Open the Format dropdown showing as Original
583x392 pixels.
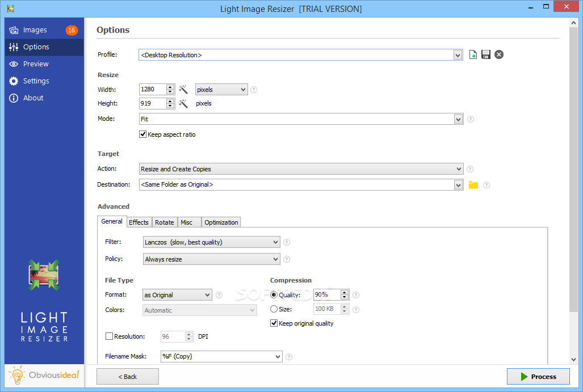click(177, 295)
